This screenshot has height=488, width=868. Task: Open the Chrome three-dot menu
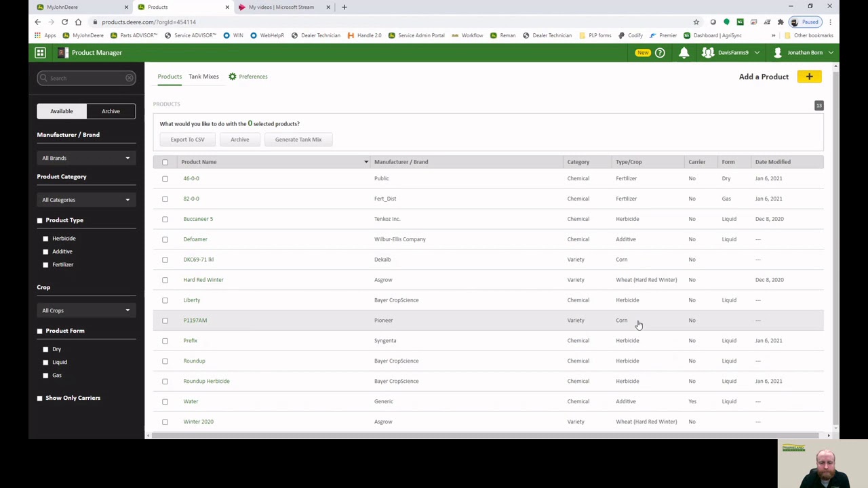pyautogui.click(x=830, y=22)
